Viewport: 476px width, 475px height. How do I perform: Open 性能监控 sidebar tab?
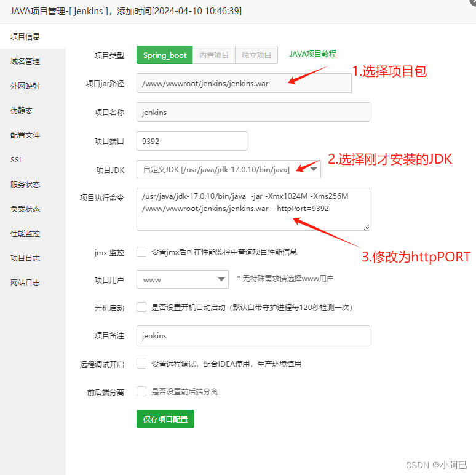click(33, 233)
